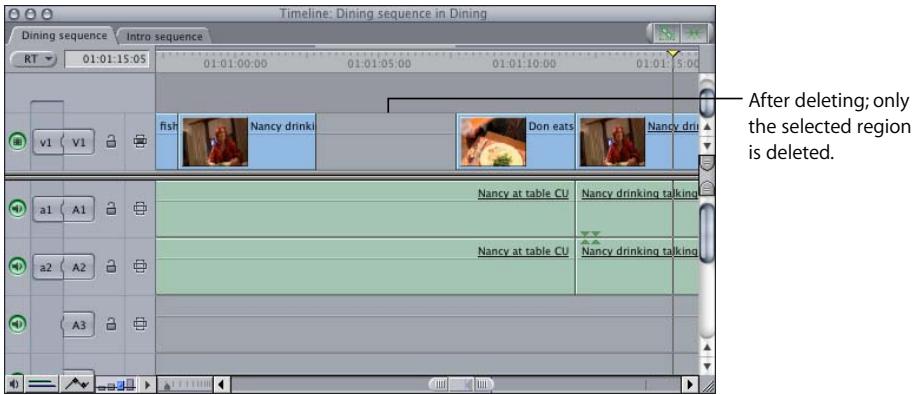Click the current timecode field

[x=107, y=58]
